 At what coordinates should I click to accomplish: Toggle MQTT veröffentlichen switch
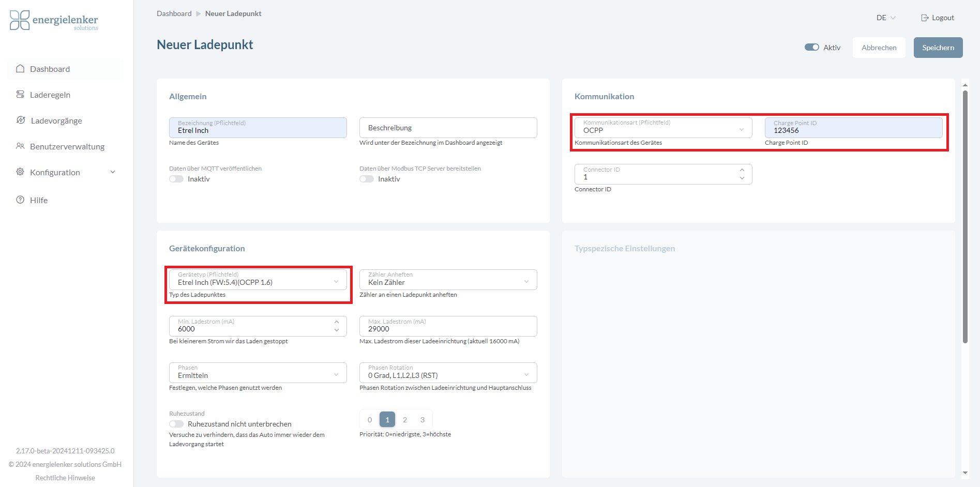click(x=176, y=179)
